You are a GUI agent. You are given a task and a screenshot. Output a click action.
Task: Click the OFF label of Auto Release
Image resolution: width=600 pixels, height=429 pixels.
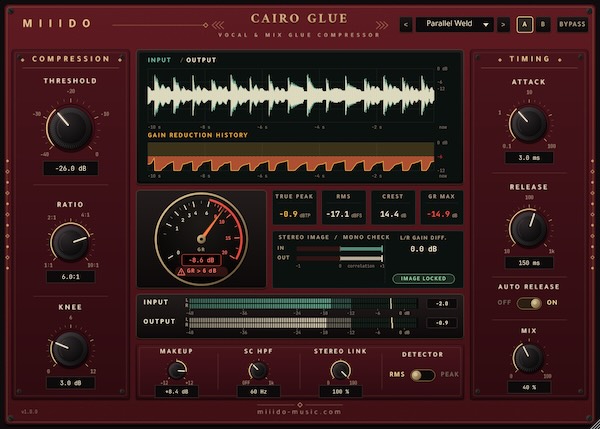click(504, 302)
